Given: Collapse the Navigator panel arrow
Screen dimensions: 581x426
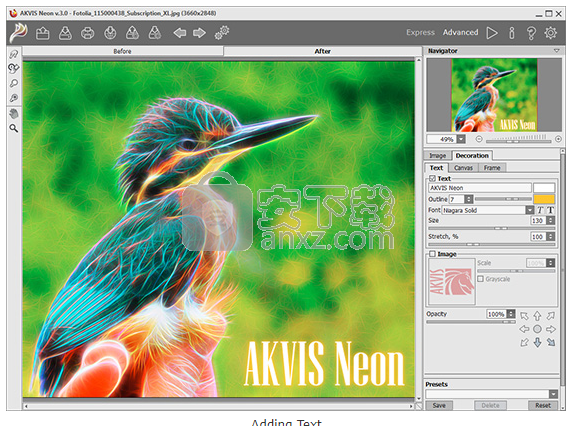Looking at the screenshot, I should click(x=557, y=51).
